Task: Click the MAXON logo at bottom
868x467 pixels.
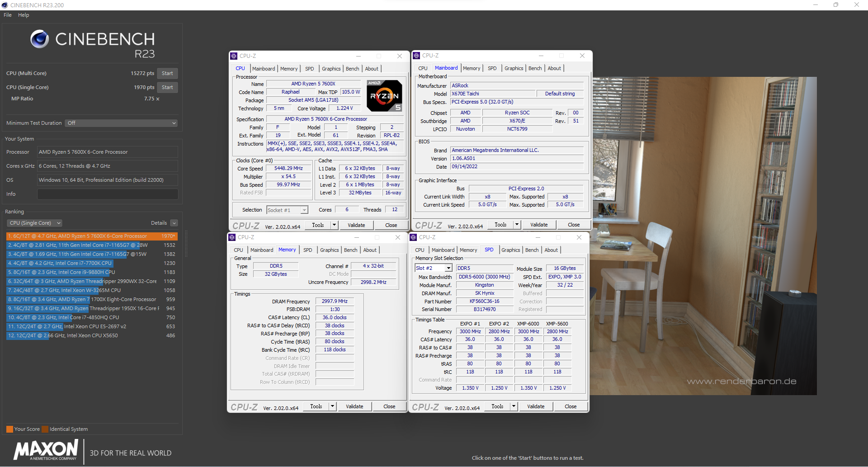Action: 46,451
